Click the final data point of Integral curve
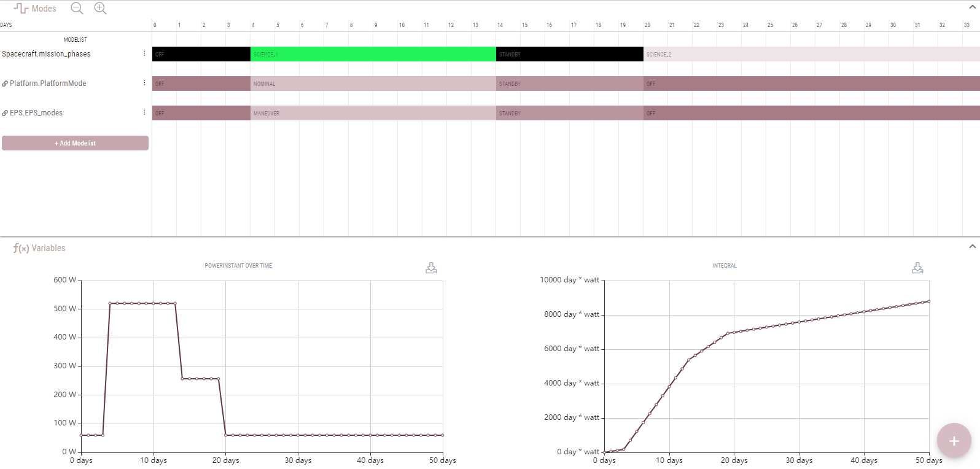This screenshot has width=980, height=469. pyautogui.click(x=929, y=301)
